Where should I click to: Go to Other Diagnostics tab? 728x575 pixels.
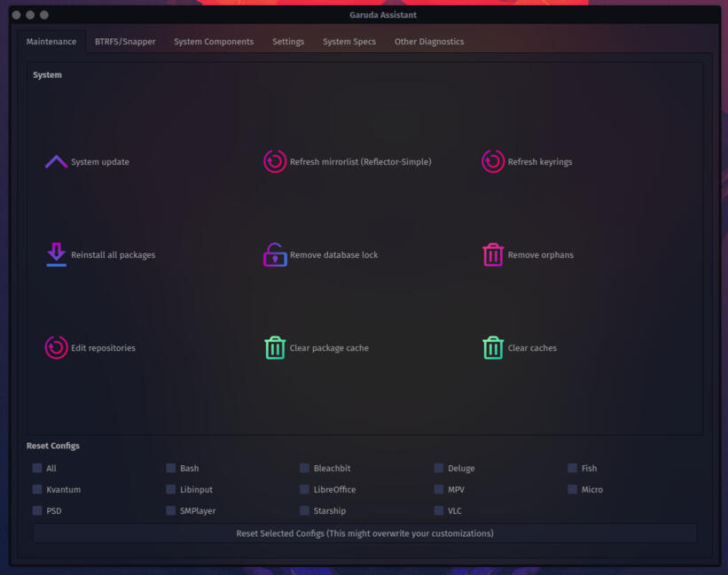coord(429,42)
